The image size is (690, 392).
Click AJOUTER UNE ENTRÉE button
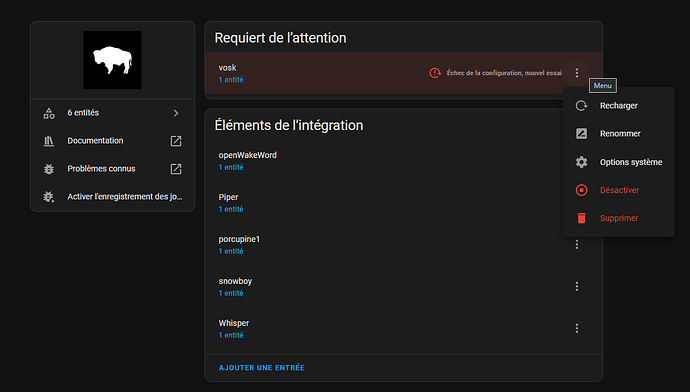[x=261, y=368]
